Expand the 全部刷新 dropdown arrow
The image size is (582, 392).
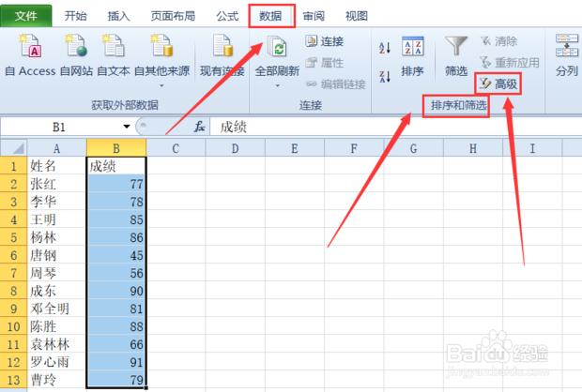coord(277,85)
